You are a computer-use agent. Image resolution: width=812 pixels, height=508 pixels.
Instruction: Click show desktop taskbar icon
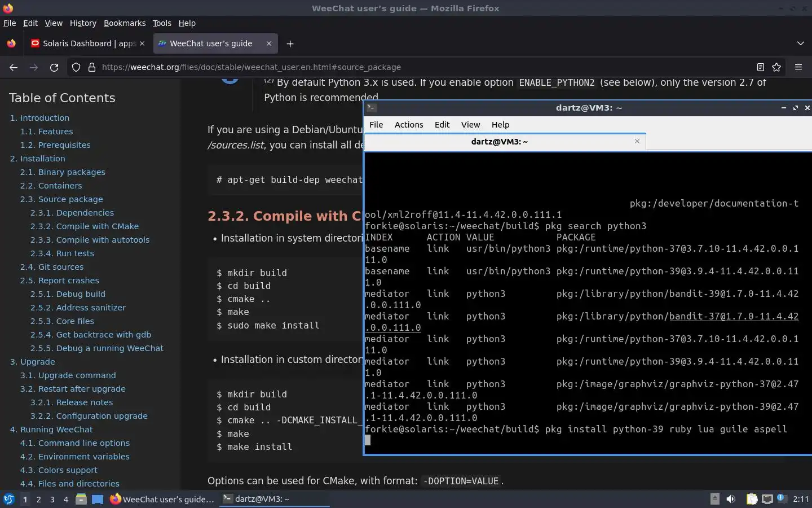coord(98,499)
